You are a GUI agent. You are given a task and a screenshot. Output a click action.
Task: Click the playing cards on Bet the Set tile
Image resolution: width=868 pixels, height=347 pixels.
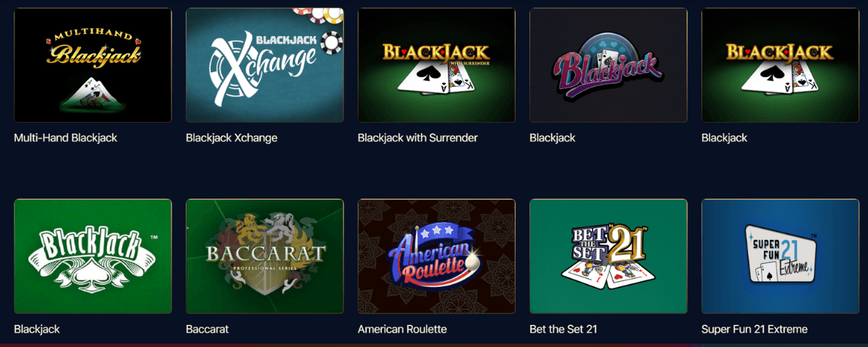coord(608,275)
